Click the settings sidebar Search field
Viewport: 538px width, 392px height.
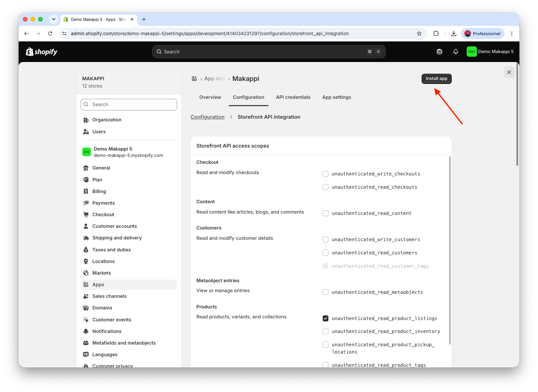coord(129,104)
